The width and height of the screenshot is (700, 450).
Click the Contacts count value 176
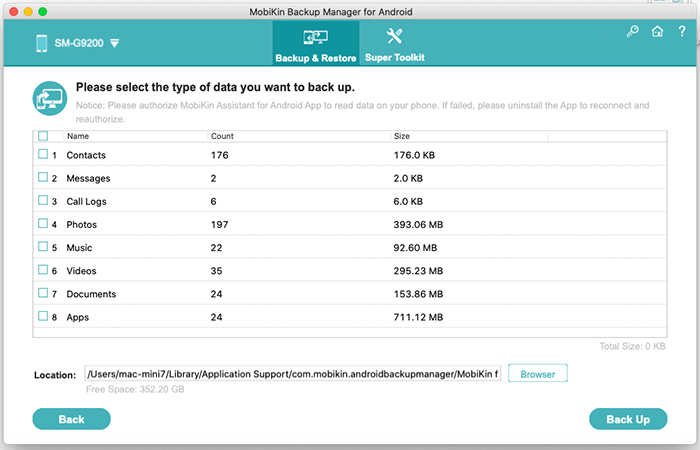pyautogui.click(x=220, y=155)
